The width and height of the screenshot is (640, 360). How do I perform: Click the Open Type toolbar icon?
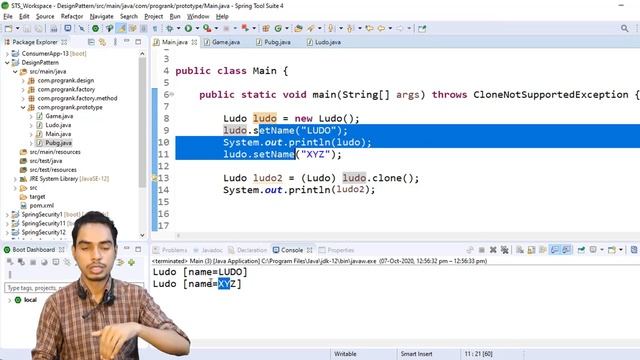[298, 28]
